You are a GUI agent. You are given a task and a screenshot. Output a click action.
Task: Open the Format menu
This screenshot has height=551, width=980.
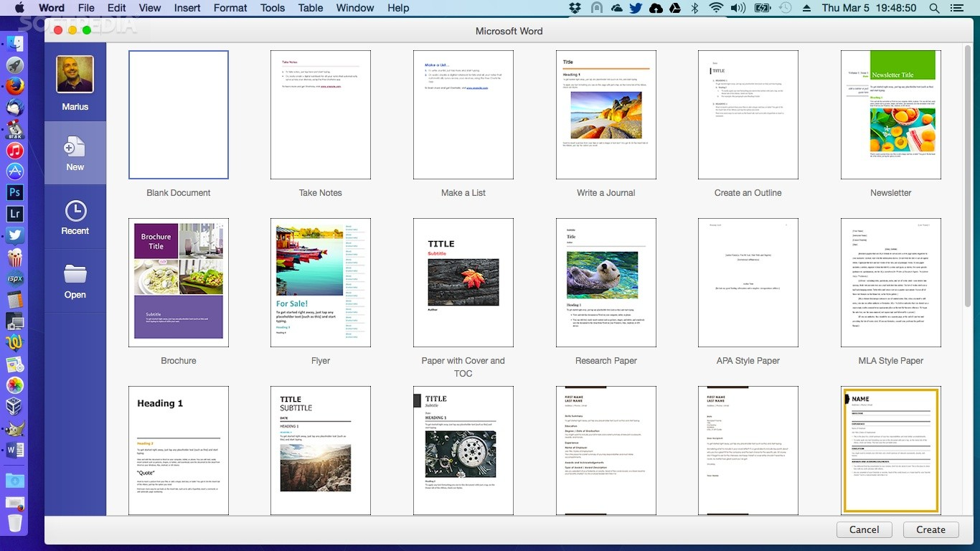(230, 8)
